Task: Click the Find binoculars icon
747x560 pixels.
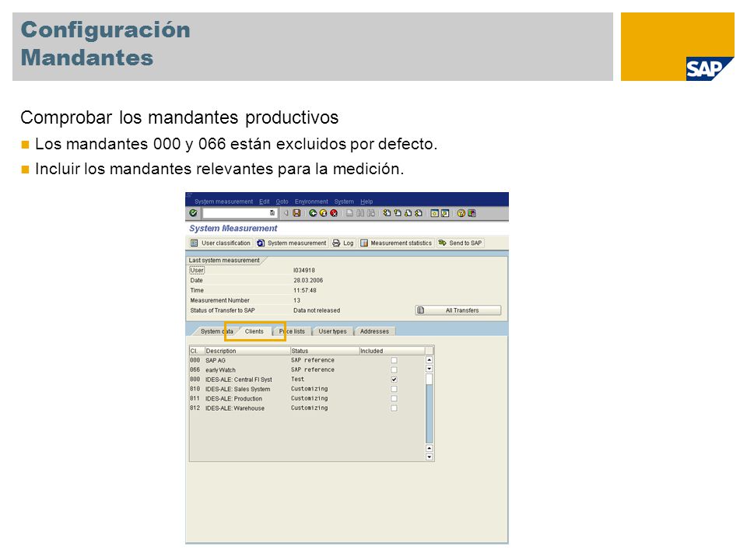Action: pos(360,213)
